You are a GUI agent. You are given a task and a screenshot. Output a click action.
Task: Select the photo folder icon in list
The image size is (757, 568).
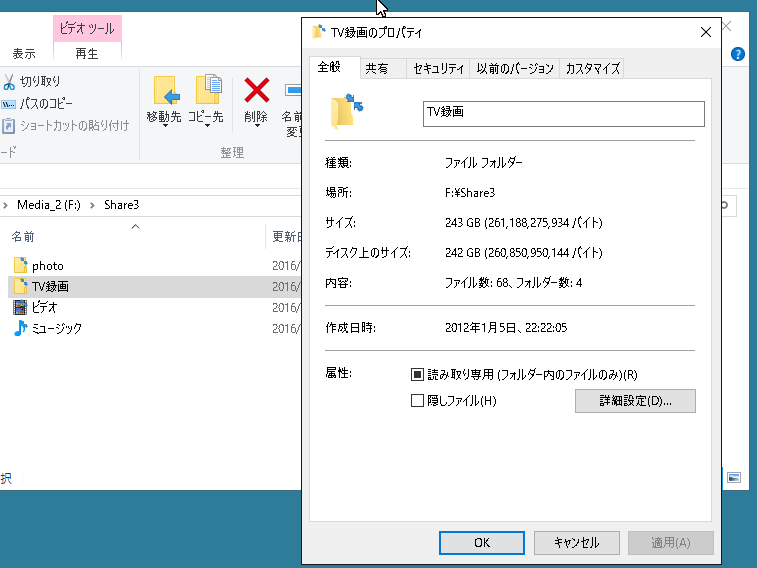[x=20, y=266]
